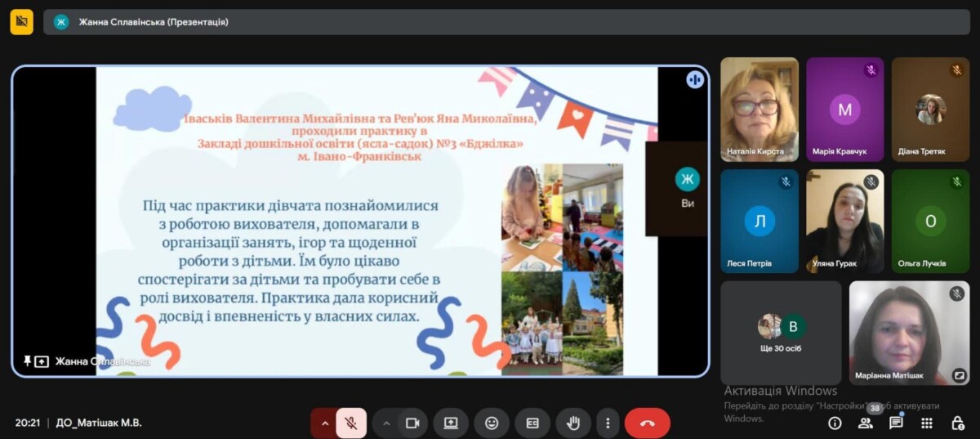Viewport: 980px width, 439px height.
Task: Click picture-in-picture icon on Маріанна Матішак tile
Action: (x=959, y=376)
